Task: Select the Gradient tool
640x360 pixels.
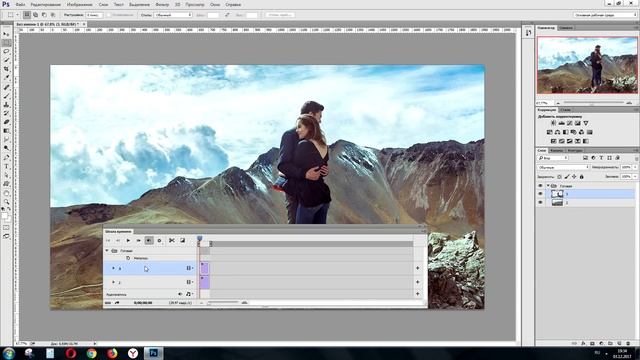Action: [x=6, y=131]
